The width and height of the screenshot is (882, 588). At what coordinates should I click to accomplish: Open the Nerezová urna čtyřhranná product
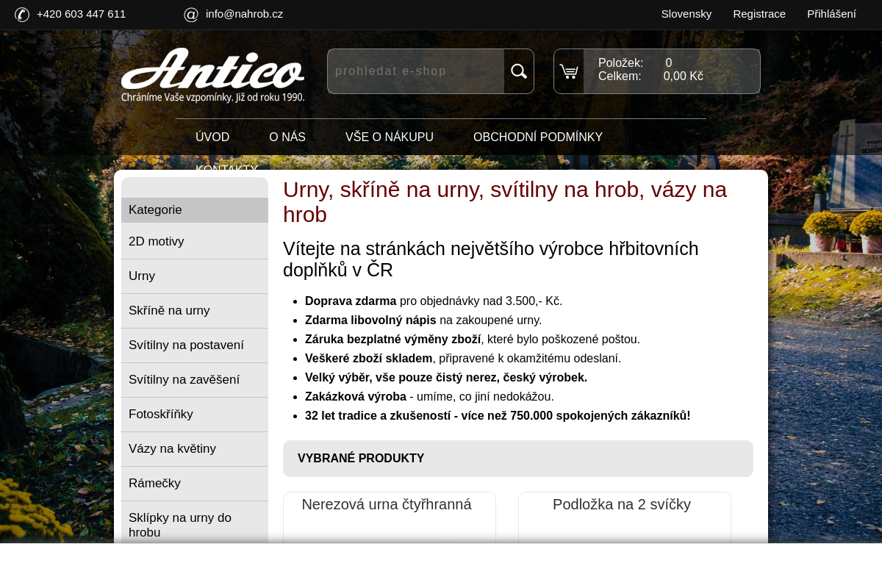[387, 504]
